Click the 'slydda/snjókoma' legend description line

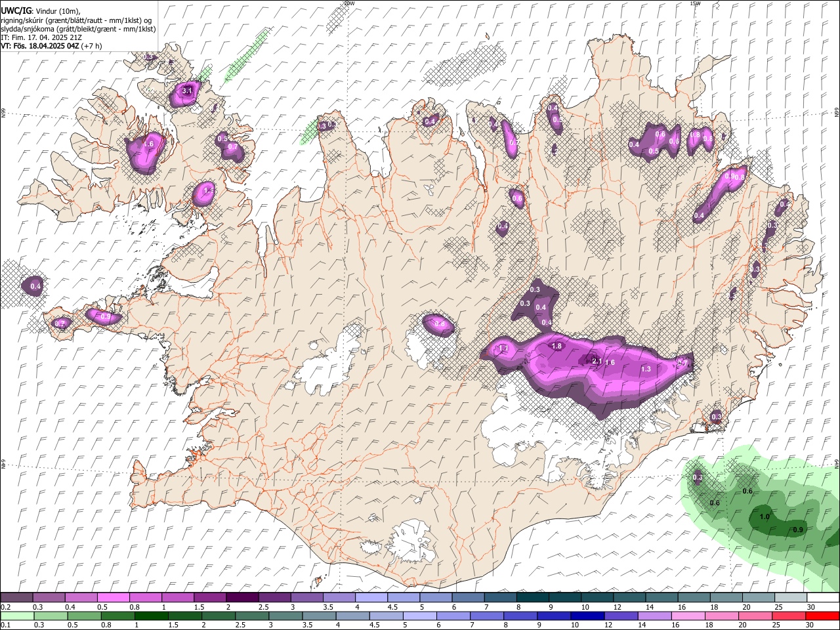(x=78, y=29)
